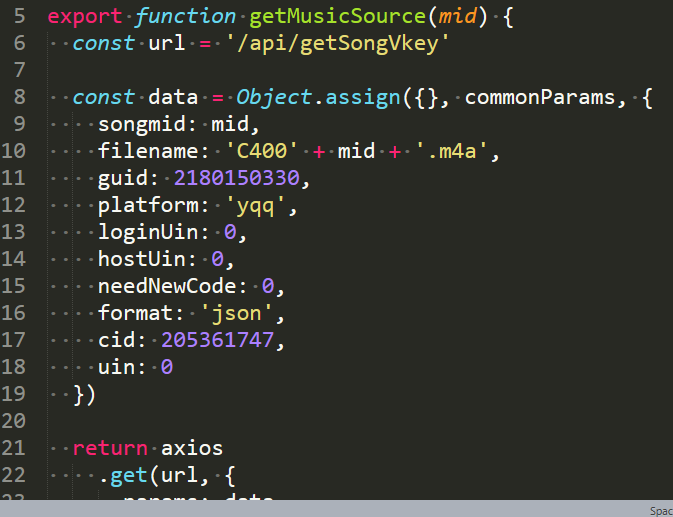Click 'commonParams' on line 8

tap(540, 97)
